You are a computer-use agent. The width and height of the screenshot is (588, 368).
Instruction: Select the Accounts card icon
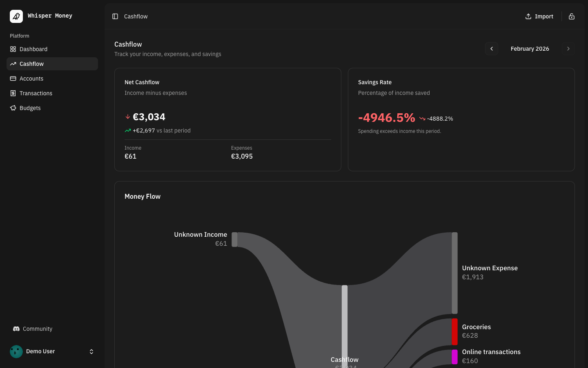pos(13,79)
